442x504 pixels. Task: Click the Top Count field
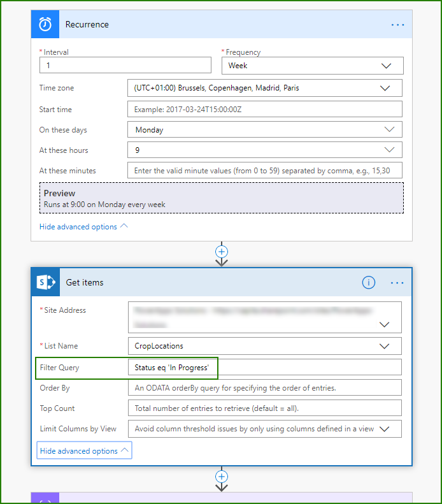[x=265, y=408]
